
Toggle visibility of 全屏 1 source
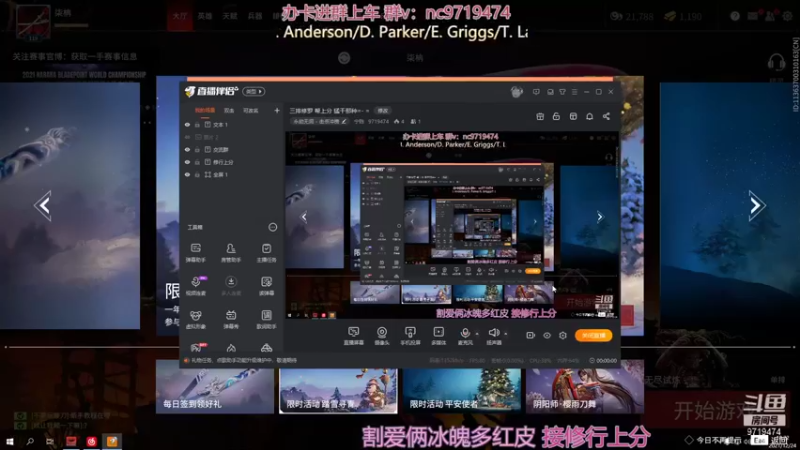click(187, 174)
